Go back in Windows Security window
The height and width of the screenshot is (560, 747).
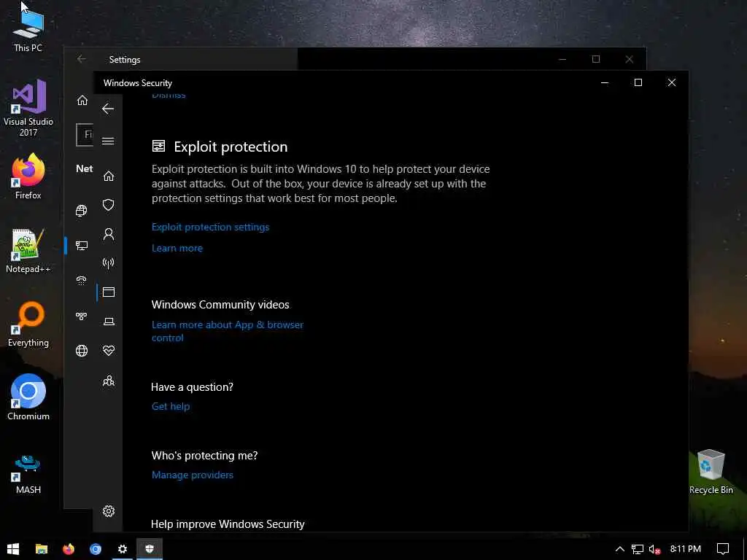click(x=108, y=109)
